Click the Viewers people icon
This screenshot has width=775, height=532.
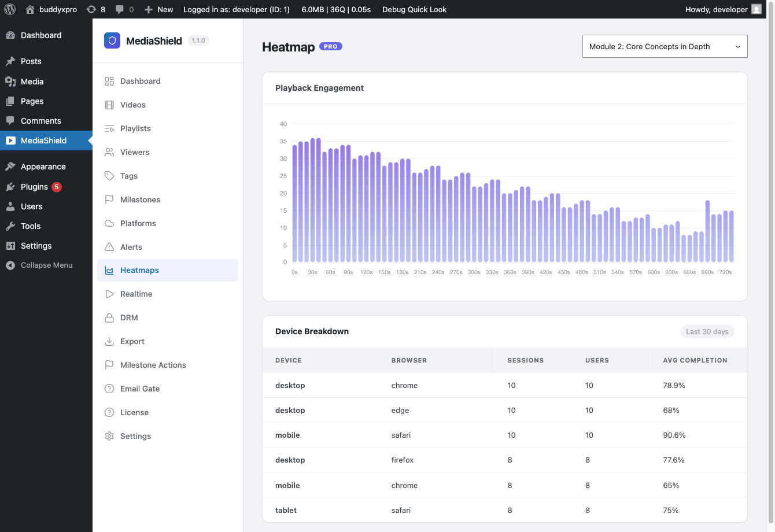tap(109, 152)
